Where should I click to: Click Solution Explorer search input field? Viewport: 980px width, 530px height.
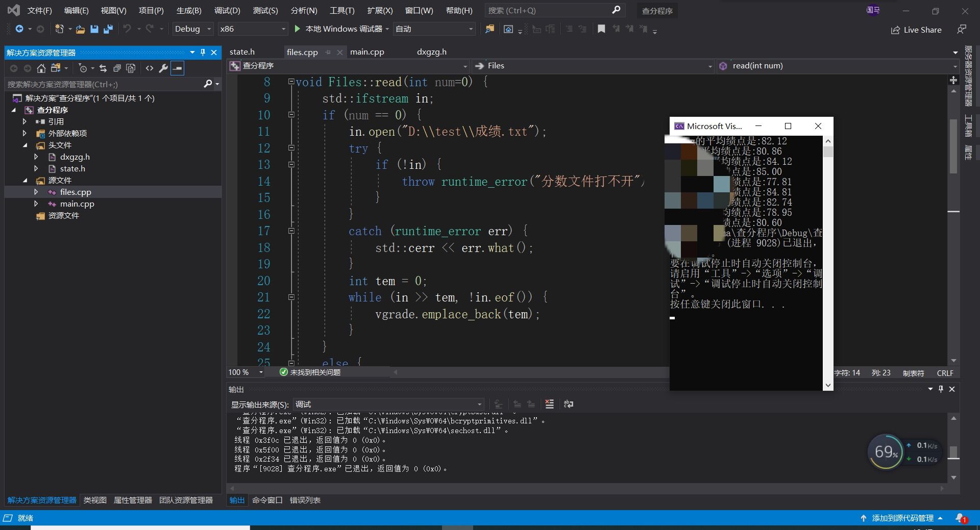click(x=104, y=84)
